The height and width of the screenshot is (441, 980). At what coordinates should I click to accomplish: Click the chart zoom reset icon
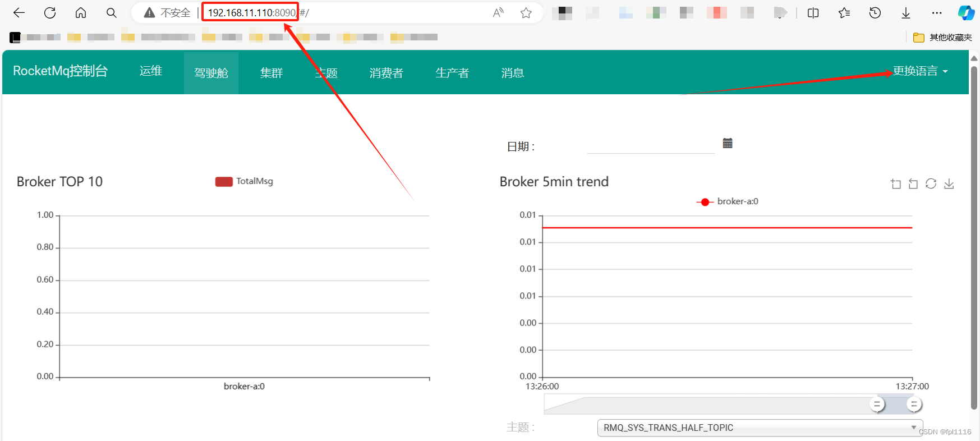coord(913,184)
